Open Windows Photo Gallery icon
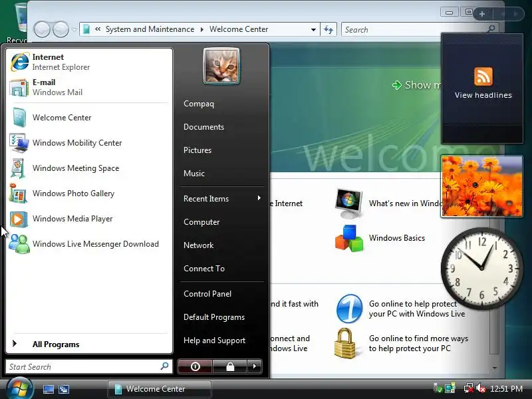This screenshot has width=532, height=399. coord(19,194)
